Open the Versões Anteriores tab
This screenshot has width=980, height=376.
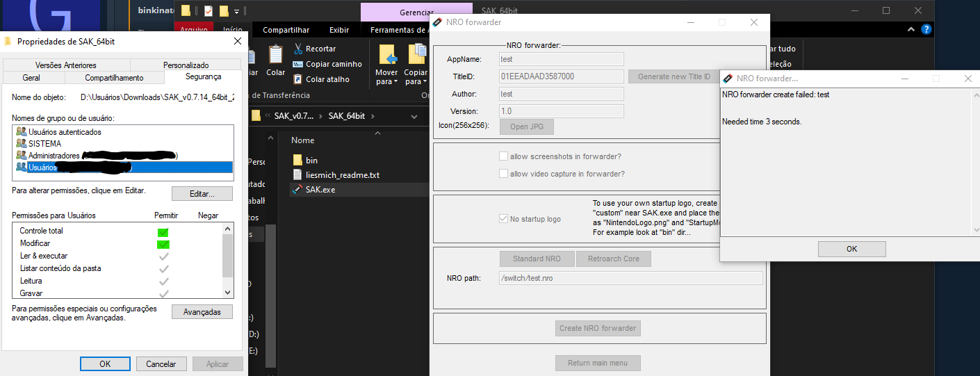coord(66,65)
